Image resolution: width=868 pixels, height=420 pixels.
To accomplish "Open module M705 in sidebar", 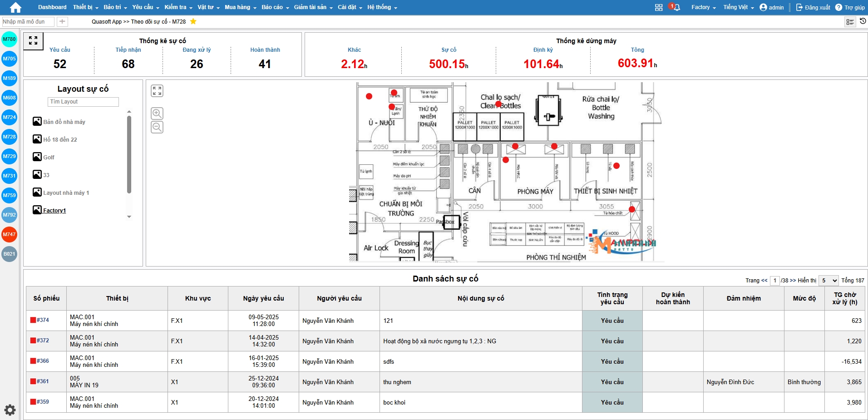I will [9, 59].
